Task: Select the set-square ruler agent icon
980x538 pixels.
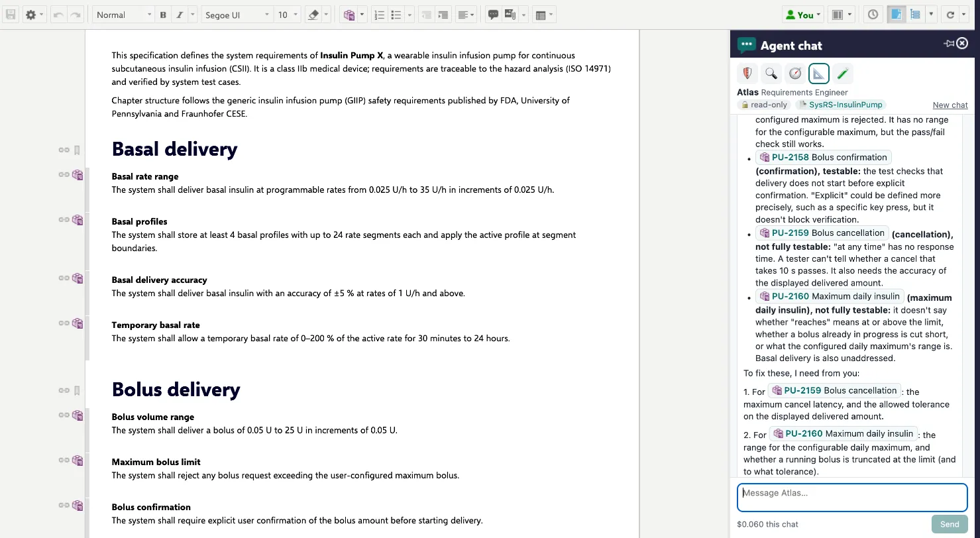Action: pos(819,74)
